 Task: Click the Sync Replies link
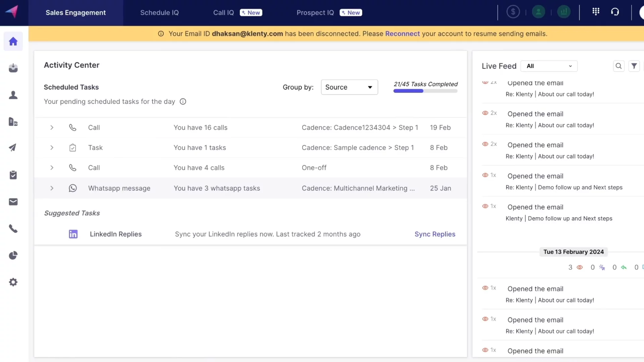(435, 234)
